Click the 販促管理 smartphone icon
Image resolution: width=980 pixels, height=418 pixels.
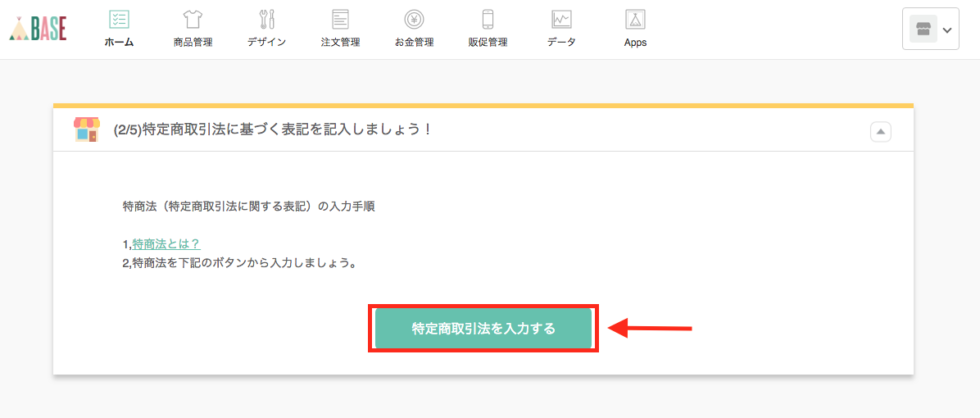click(x=488, y=20)
